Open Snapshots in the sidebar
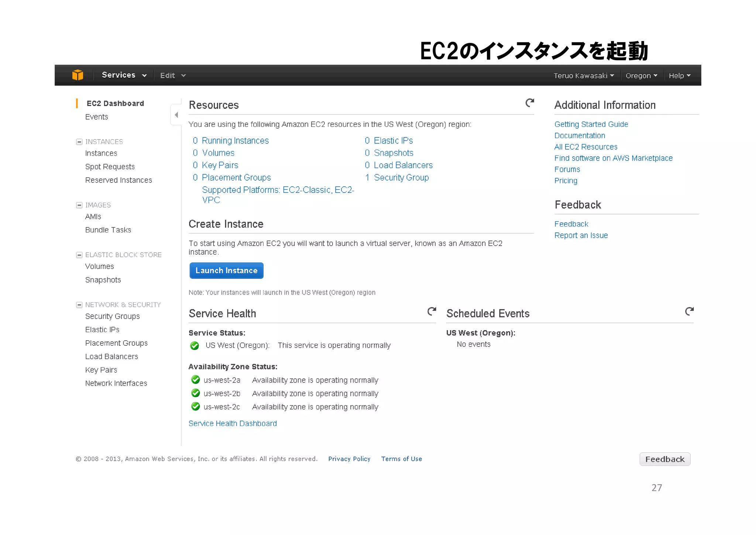Image resolution: width=756 pixels, height=535 pixels. tap(103, 280)
